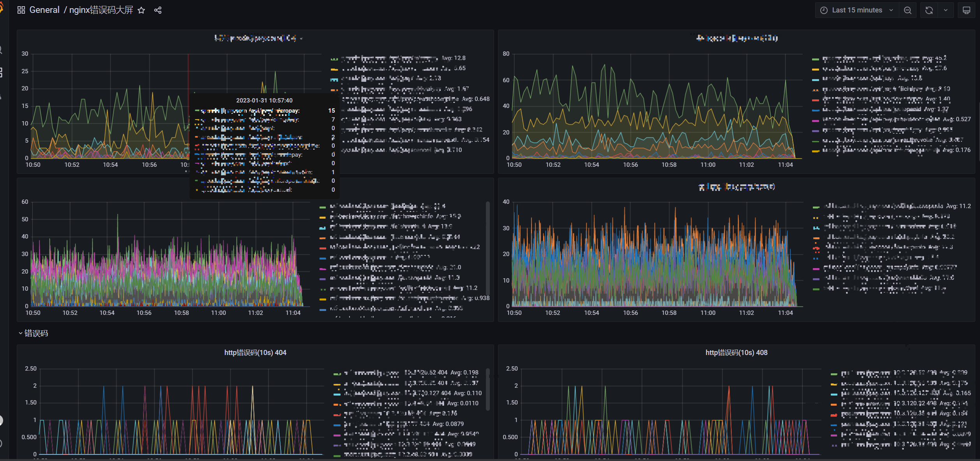The image size is (980, 461).
Task: Open the purple swatch beside Avg: 11.3
Action: point(323,279)
